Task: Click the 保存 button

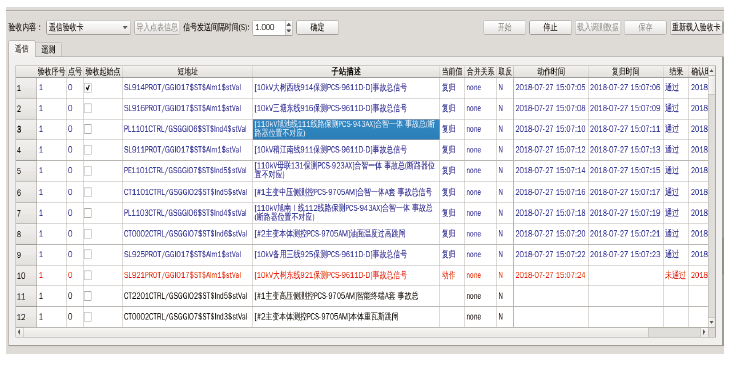Action: click(x=645, y=28)
